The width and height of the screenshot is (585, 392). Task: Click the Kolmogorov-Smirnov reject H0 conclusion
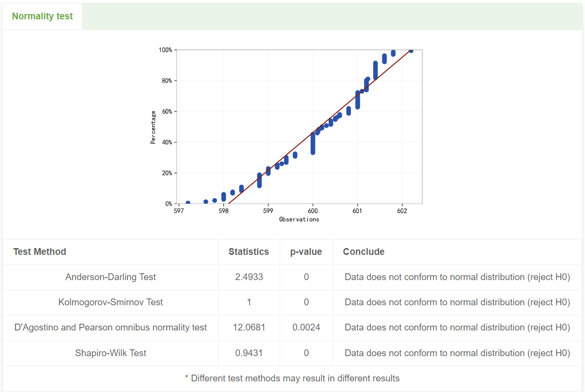click(x=457, y=302)
